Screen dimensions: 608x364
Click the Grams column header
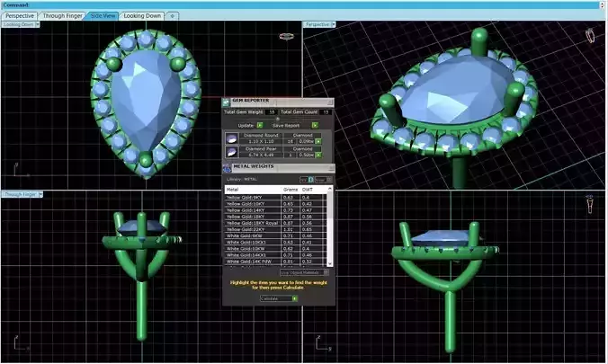click(x=291, y=190)
